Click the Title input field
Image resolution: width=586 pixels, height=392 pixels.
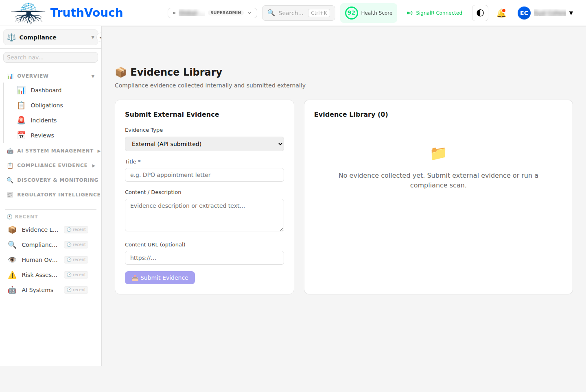[204, 175]
